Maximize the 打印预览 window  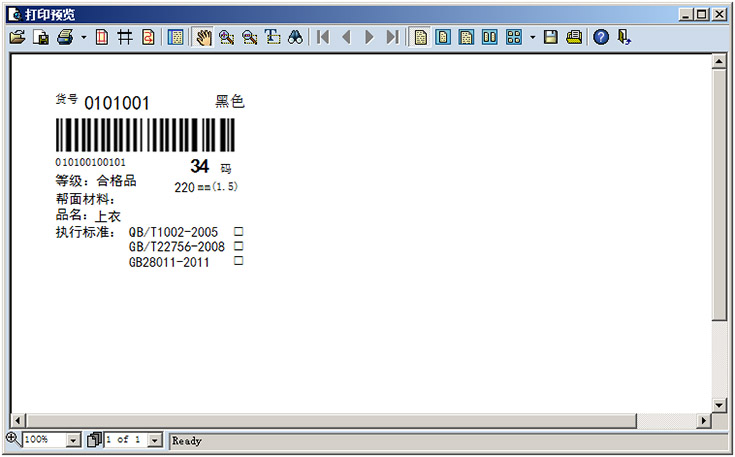[x=702, y=15]
